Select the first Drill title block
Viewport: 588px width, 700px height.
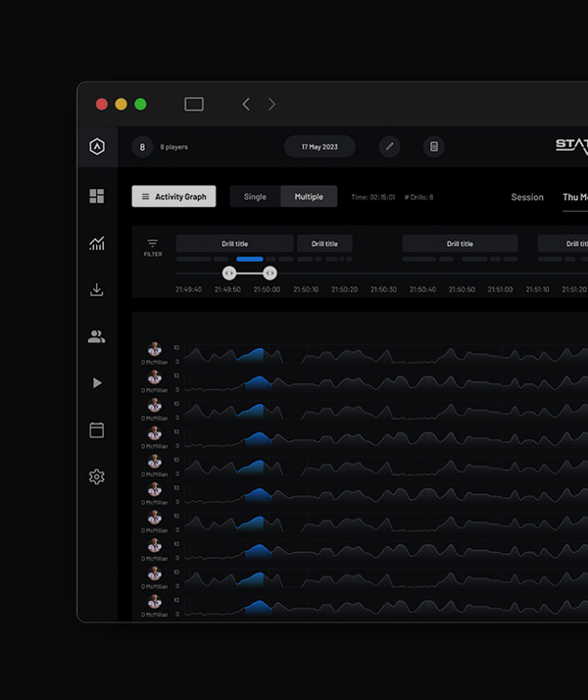(x=234, y=244)
